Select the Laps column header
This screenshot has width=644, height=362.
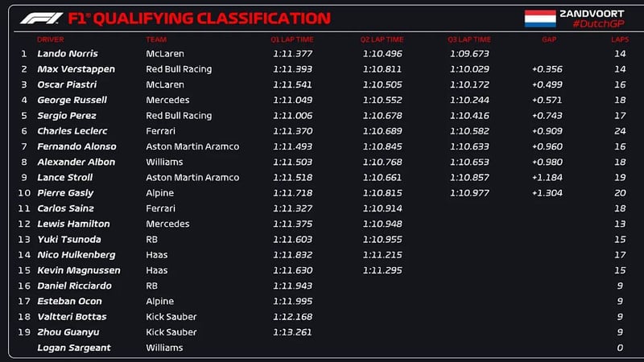click(x=618, y=39)
